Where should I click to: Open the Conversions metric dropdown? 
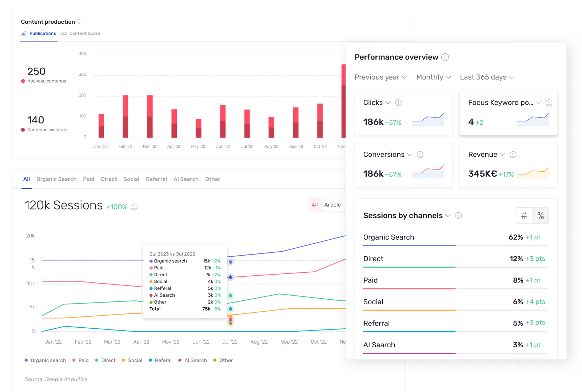click(388, 155)
